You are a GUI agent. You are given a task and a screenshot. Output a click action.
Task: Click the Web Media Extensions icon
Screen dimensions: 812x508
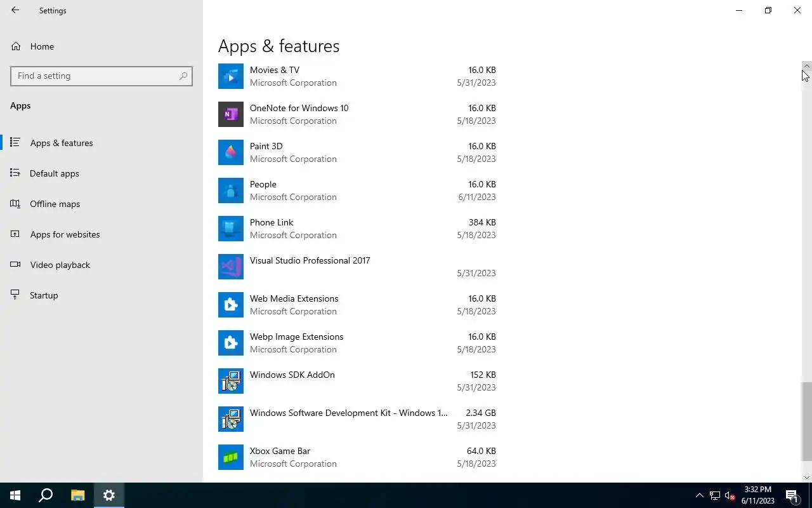231,305
